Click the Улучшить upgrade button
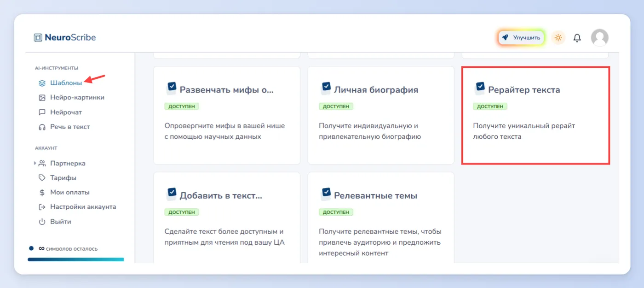This screenshot has height=288, width=644. coord(521,37)
